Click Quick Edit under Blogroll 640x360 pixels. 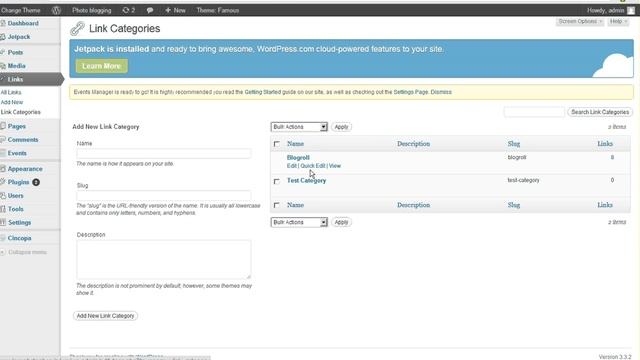tap(313, 166)
